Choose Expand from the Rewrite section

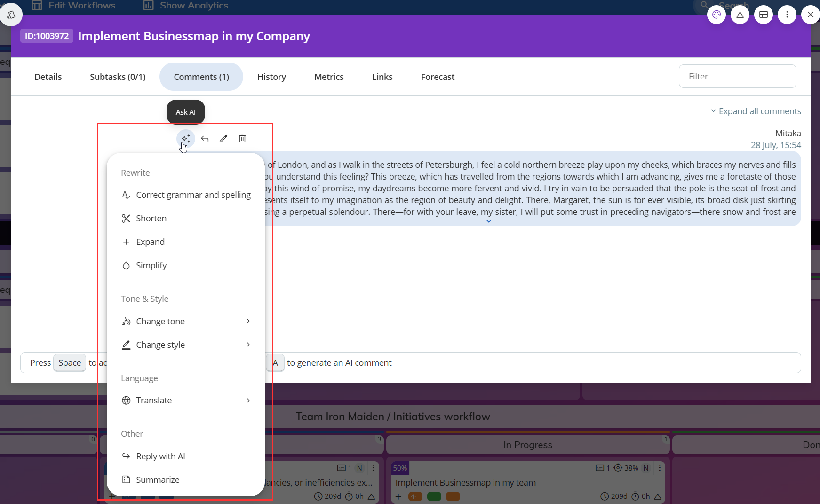(186, 242)
